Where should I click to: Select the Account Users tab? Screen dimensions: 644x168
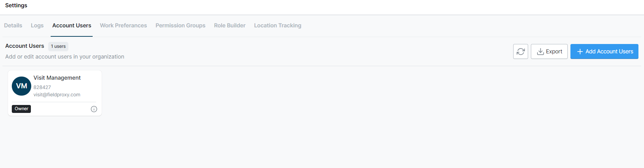72,26
